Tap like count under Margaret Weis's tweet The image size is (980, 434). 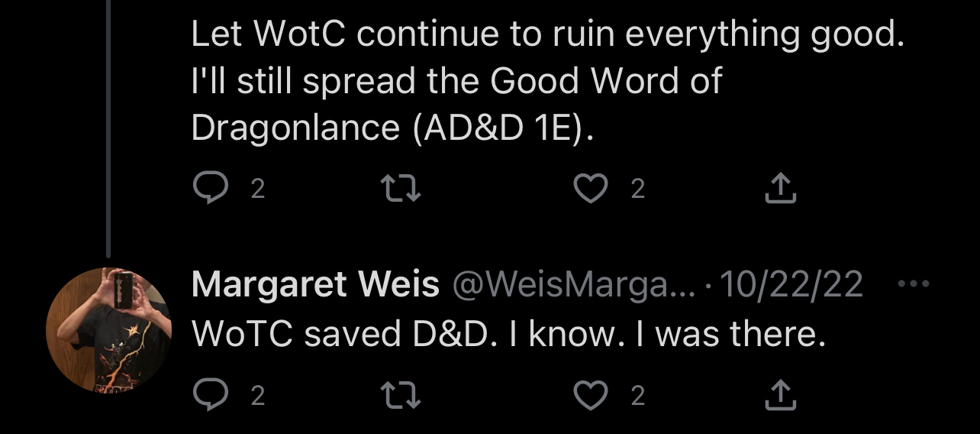point(638,396)
